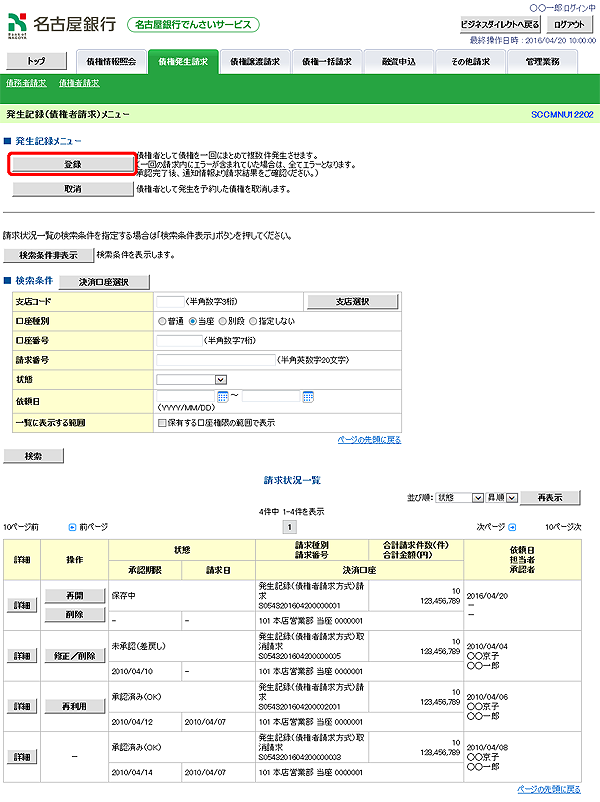Click 詳細 button for 未承認(差戻し) row
This screenshot has width=600, height=802.
point(22,656)
